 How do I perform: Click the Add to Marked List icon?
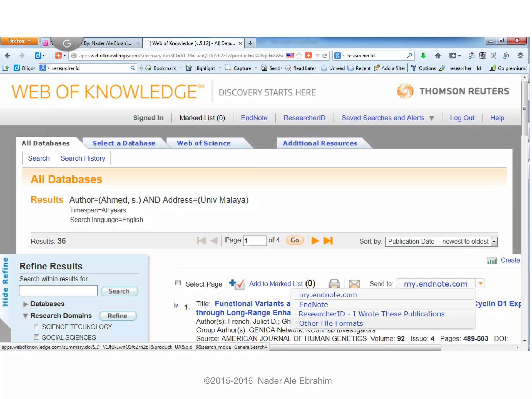click(237, 284)
